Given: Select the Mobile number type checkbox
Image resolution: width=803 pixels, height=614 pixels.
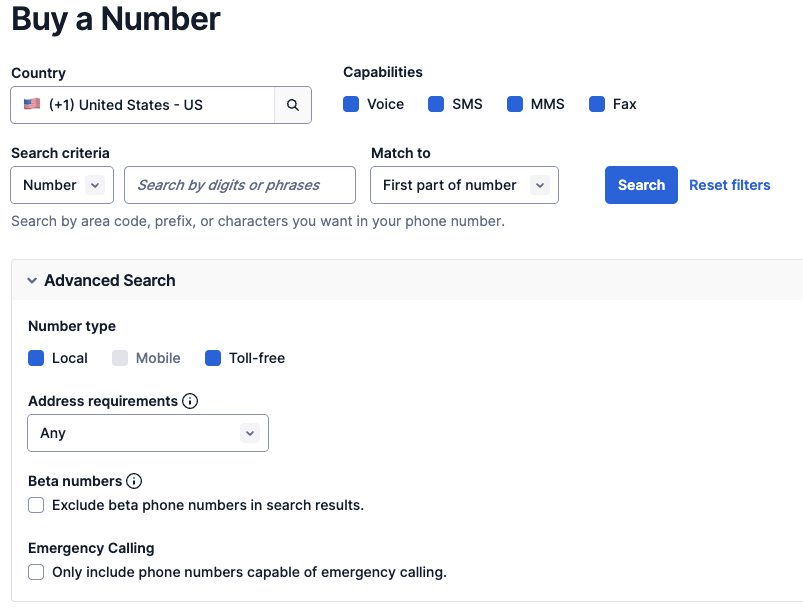Looking at the screenshot, I should 120,358.
